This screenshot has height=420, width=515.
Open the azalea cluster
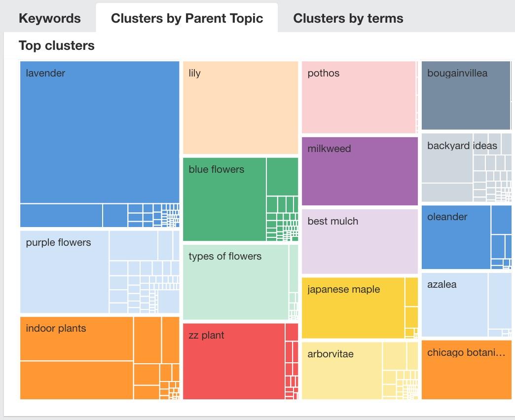(x=451, y=304)
